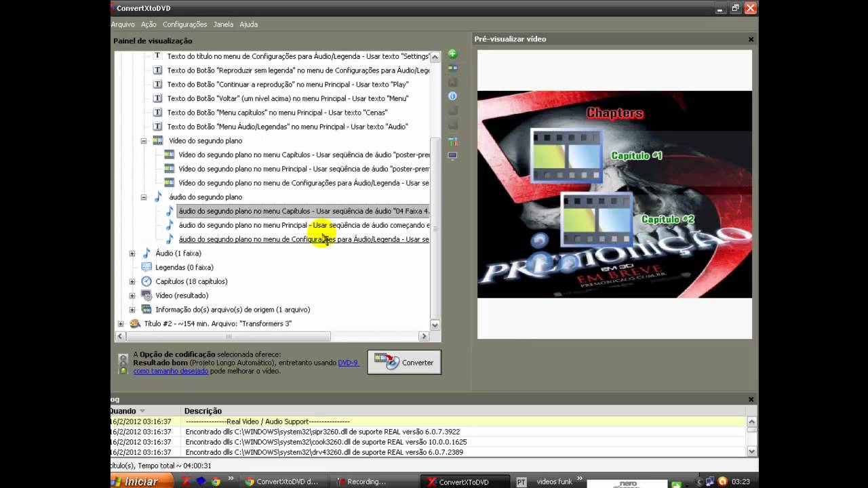868x488 pixels.
Task: Add a video file with the green plus
Action: pos(452,54)
